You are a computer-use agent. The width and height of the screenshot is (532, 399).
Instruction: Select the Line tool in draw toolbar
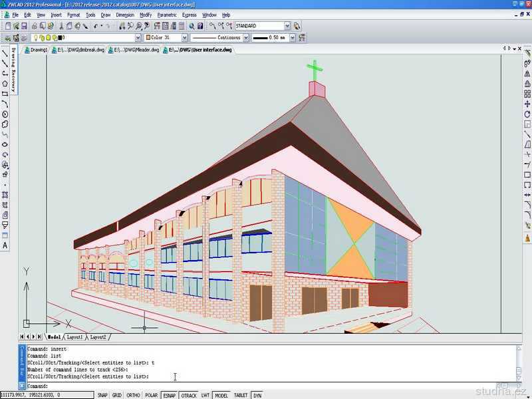click(5, 54)
